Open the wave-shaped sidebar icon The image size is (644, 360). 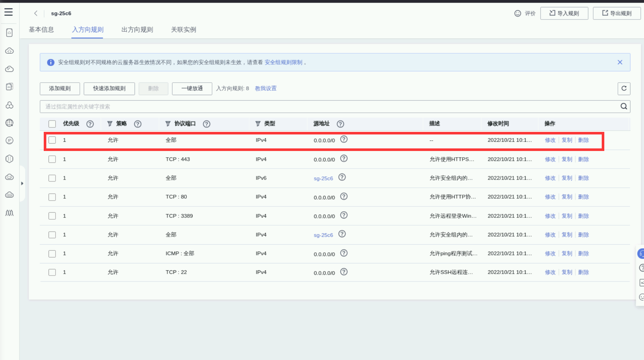tap(10, 213)
